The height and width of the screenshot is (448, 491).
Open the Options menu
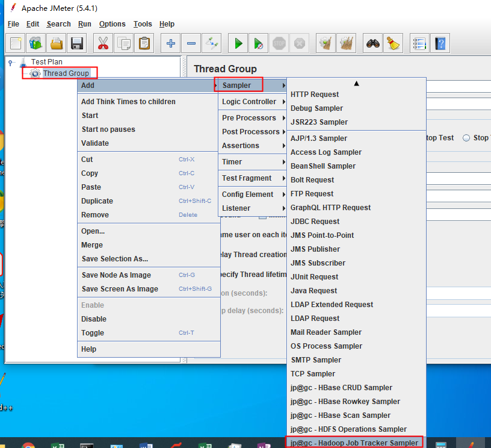pos(112,24)
